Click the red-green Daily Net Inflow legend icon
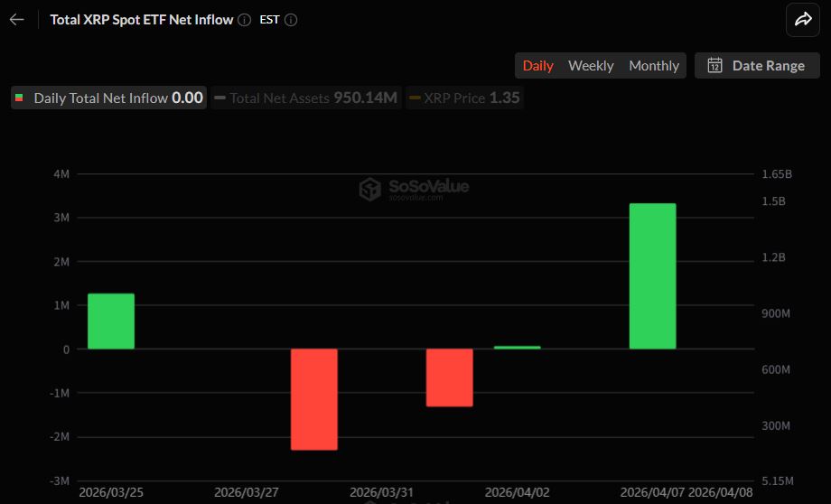This screenshot has width=831, height=504. pyautogui.click(x=20, y=98)
